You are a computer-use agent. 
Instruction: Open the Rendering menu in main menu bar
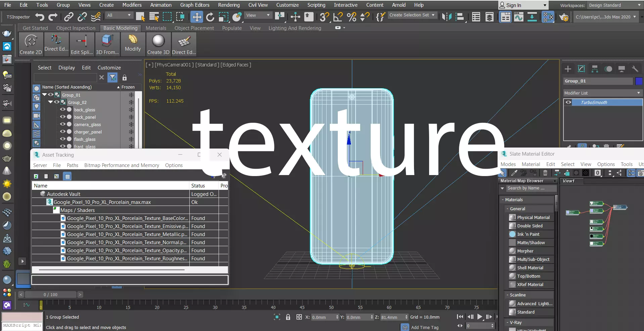pyautogui.click(x=229, y=5)
